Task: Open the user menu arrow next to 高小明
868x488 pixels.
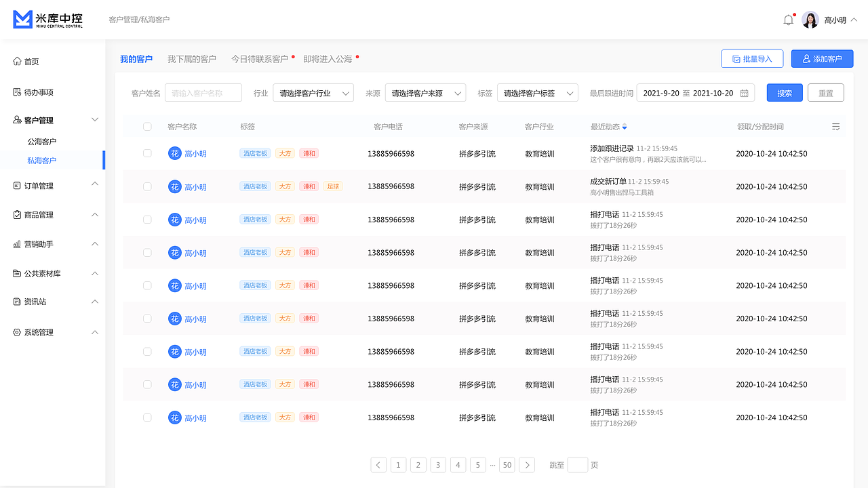Action: click(x=854, y=20)
